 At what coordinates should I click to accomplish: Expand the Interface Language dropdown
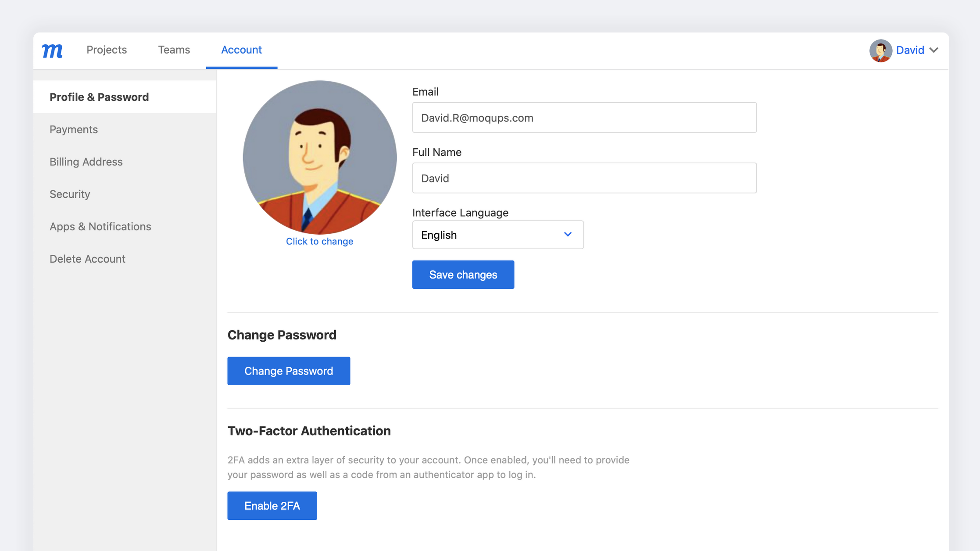pyautogui.click(x=497, y=235)
